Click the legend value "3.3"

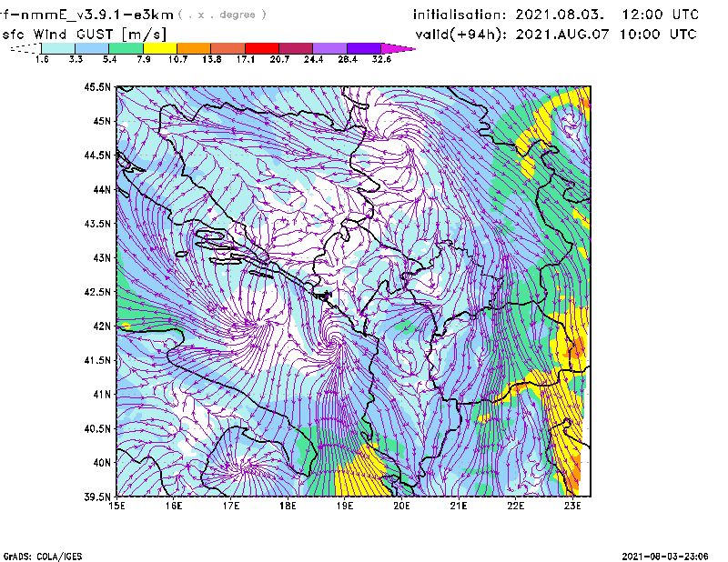coord(76,59)
